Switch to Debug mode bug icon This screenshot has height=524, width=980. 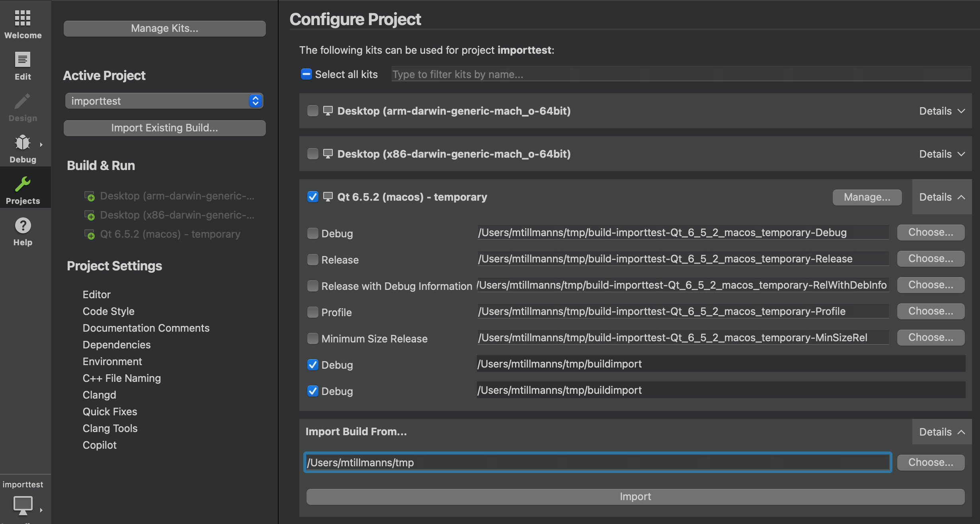pos(23,143)
